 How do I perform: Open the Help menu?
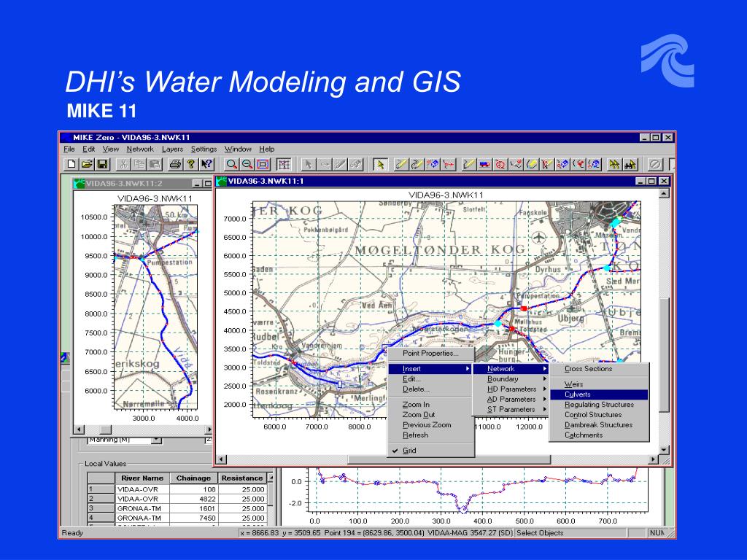267,149
